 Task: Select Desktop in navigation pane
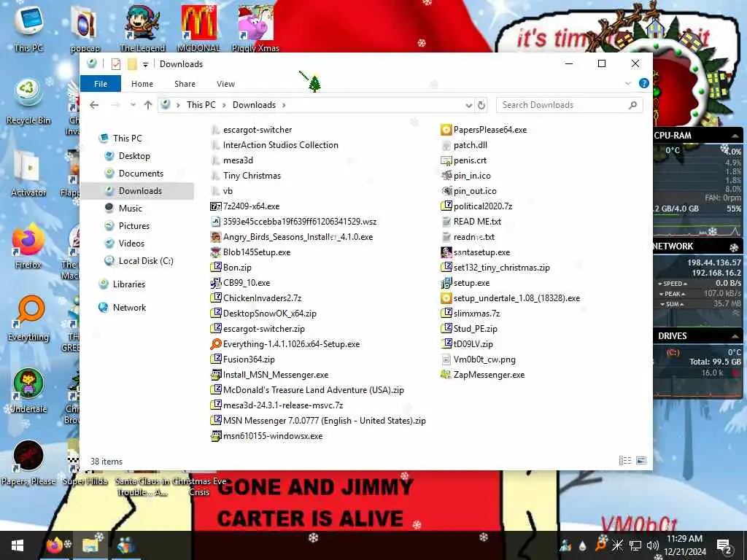(134, 156)
